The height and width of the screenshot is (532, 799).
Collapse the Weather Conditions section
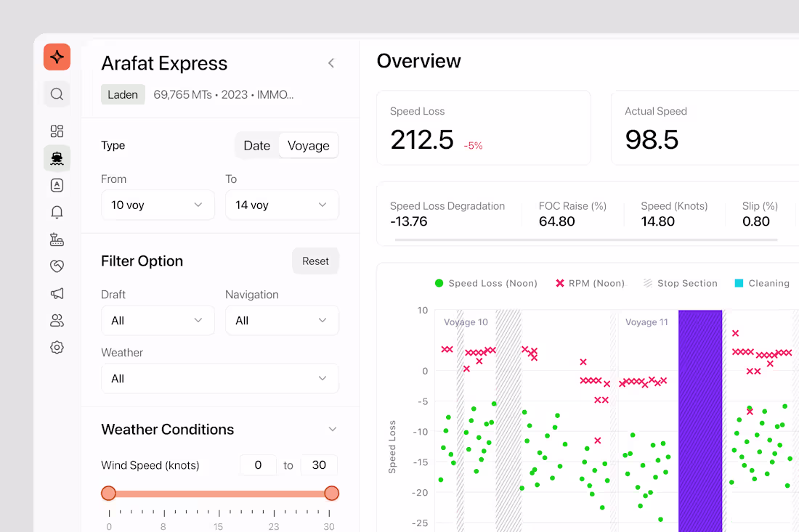pos(332,429)
